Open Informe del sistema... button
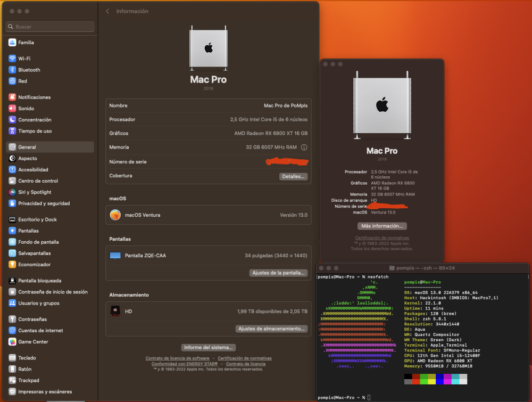 point(209,347)
